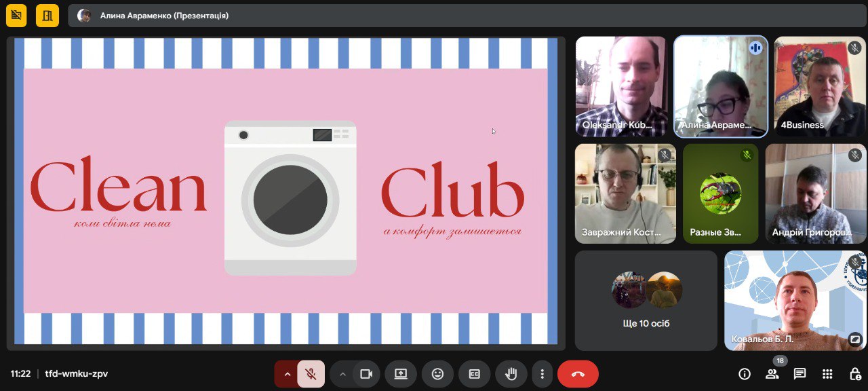Viewport: 868px width, 391px height.
Task: Open the chat panel icon
Action: (x=800, y=374)
